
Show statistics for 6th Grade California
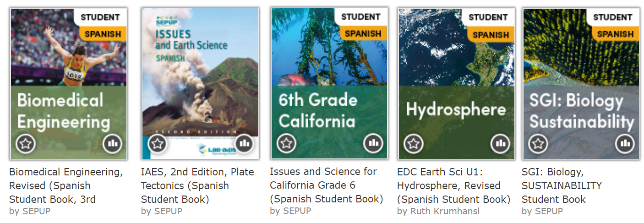pos(373,143)
